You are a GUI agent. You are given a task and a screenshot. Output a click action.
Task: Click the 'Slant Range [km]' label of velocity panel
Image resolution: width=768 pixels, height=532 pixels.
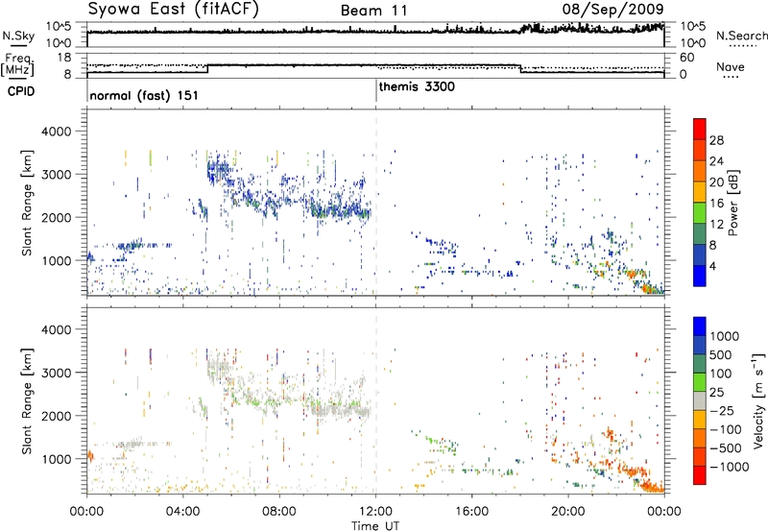coord(27,400)
